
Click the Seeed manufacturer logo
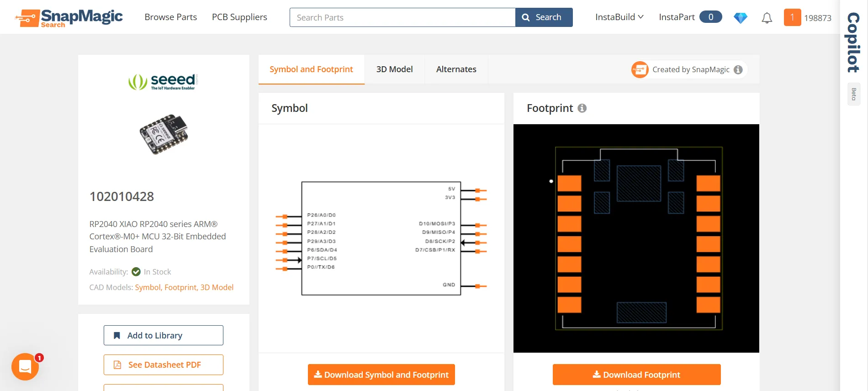coord(163,81)
